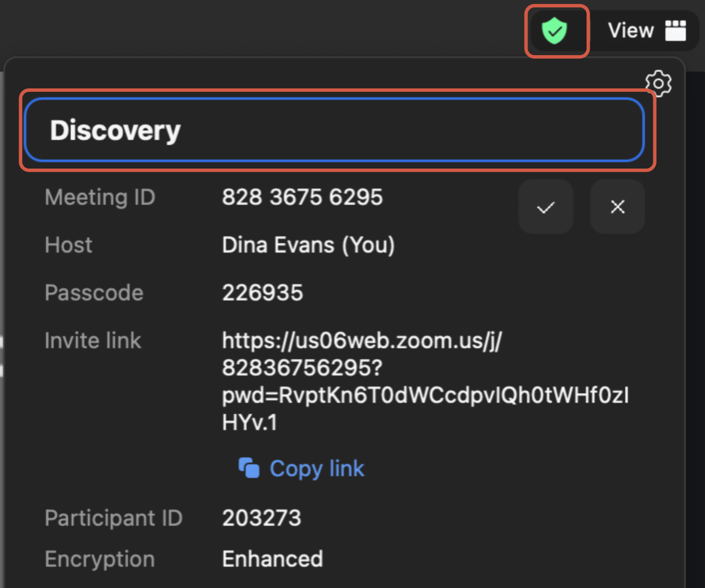
Task: Click the grid icon beside View
Action: coord(675,31)
